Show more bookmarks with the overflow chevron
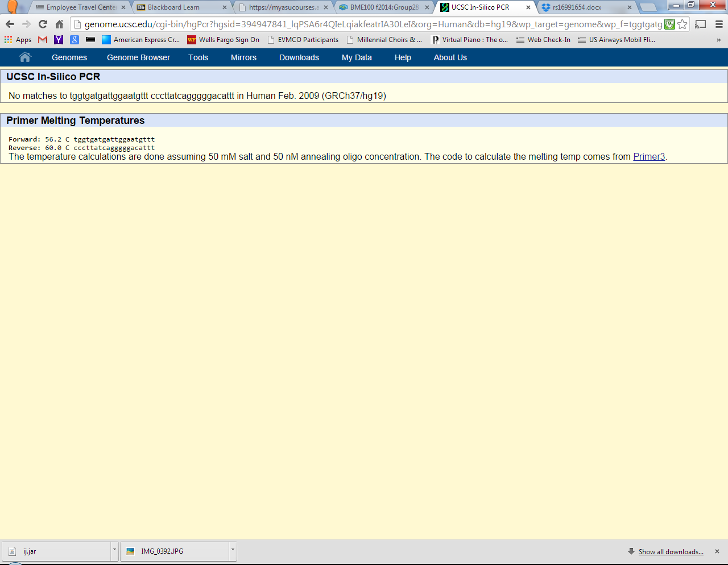 718,40
